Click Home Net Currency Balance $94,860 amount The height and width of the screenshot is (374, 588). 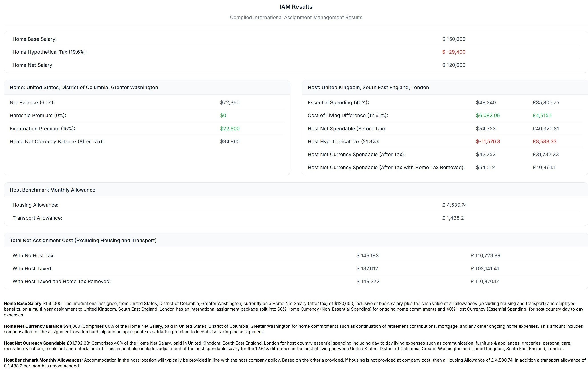tap(229, 141)
